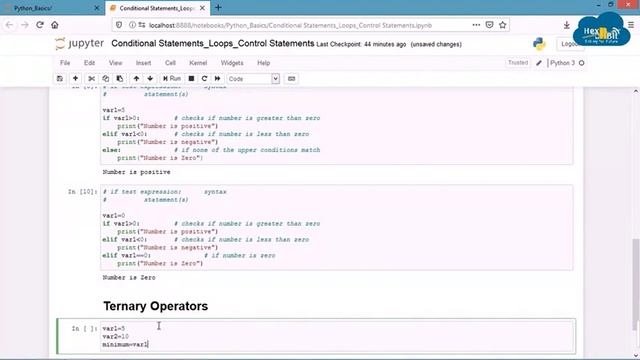Click the Ternary Operators heading
The width and height of the screenshot is (640, 360).
(x=156, y=306)
